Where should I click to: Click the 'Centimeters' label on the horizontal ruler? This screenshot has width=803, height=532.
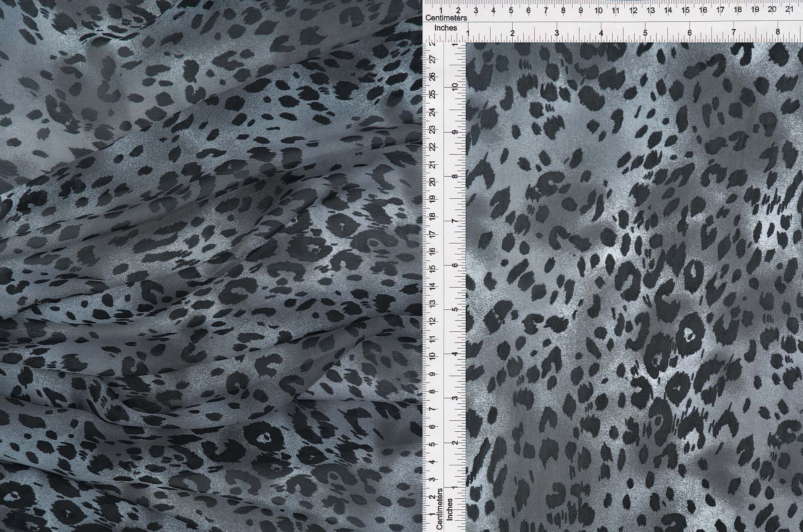446,18
